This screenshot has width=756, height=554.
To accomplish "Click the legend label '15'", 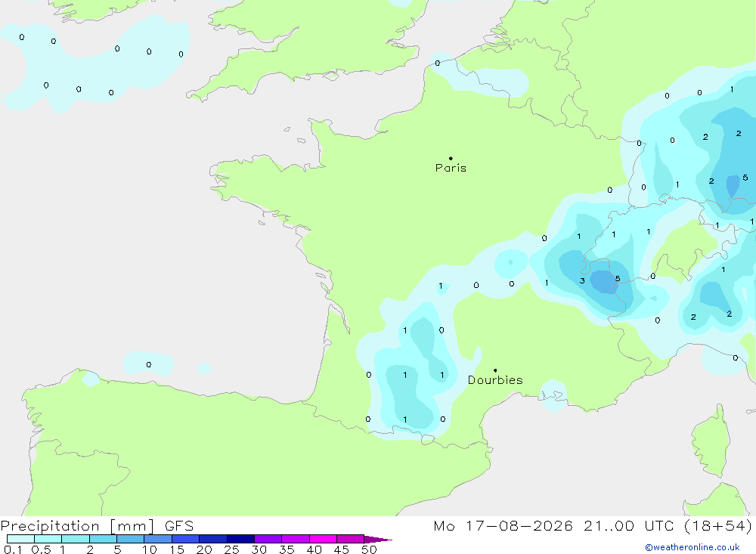I will tap(177, 549).
